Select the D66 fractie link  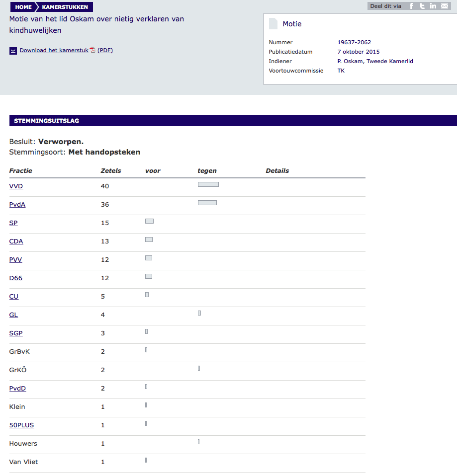tap(16, 278)
